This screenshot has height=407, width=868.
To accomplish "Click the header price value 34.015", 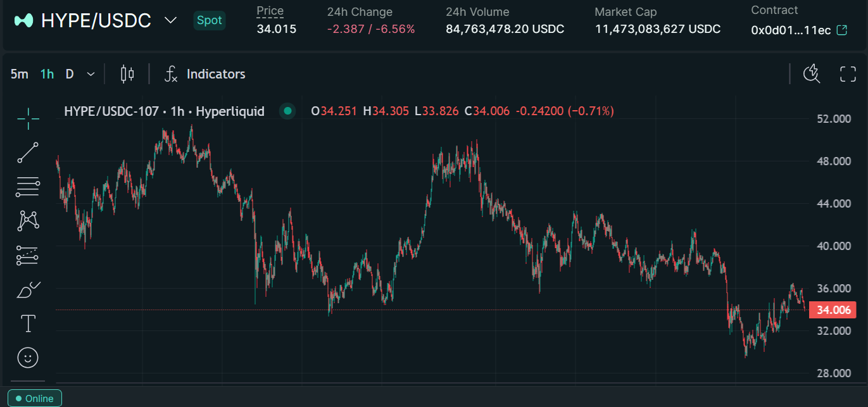I will tap(277, 28).
